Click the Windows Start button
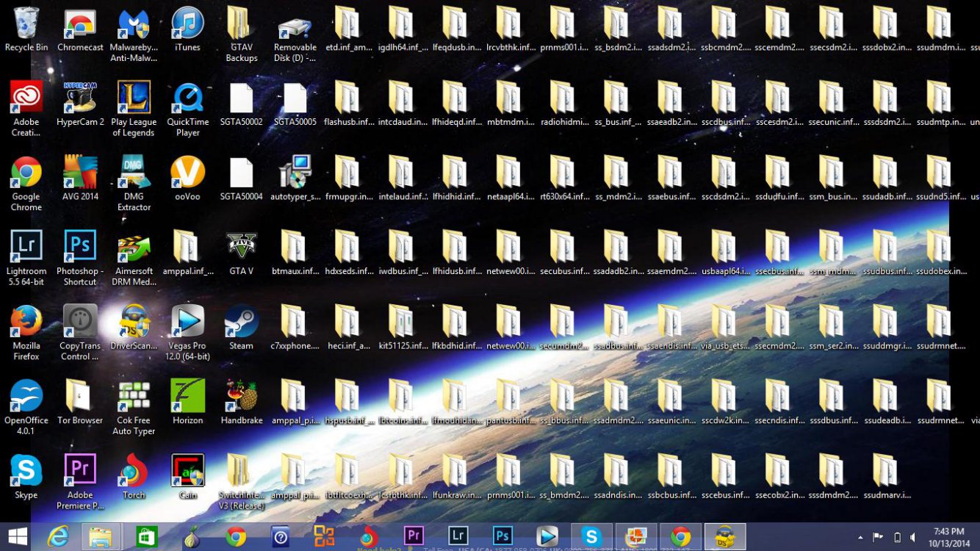Screen dimensions: 980x551 click(18, 536)
